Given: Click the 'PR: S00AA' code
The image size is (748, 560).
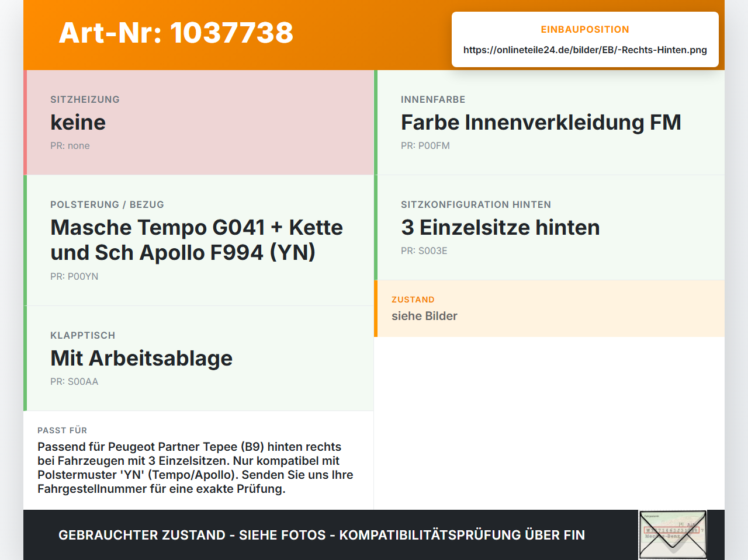Looking at the screenshot, I should pyautogui.click(x=74, y=382).
